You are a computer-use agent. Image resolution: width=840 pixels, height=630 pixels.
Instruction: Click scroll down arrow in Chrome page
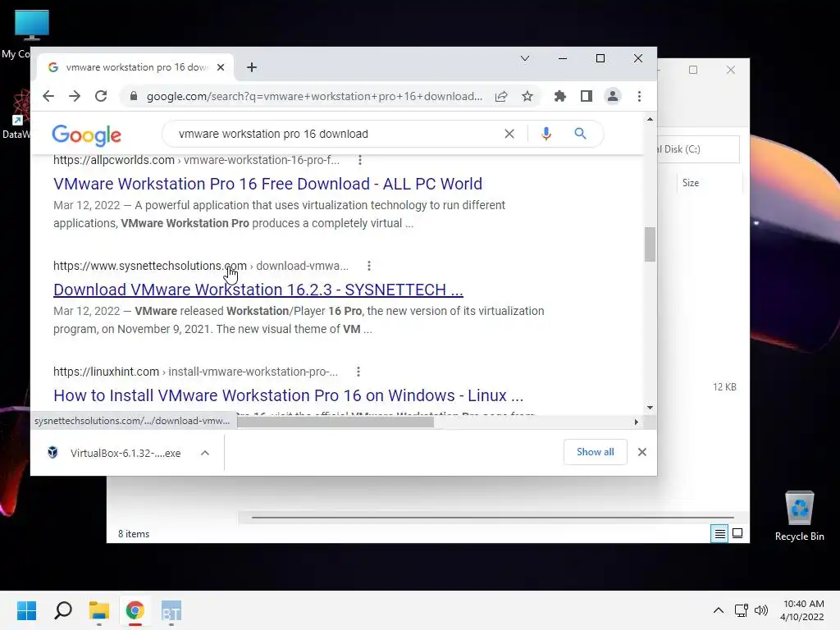click(x=650, y=408)
